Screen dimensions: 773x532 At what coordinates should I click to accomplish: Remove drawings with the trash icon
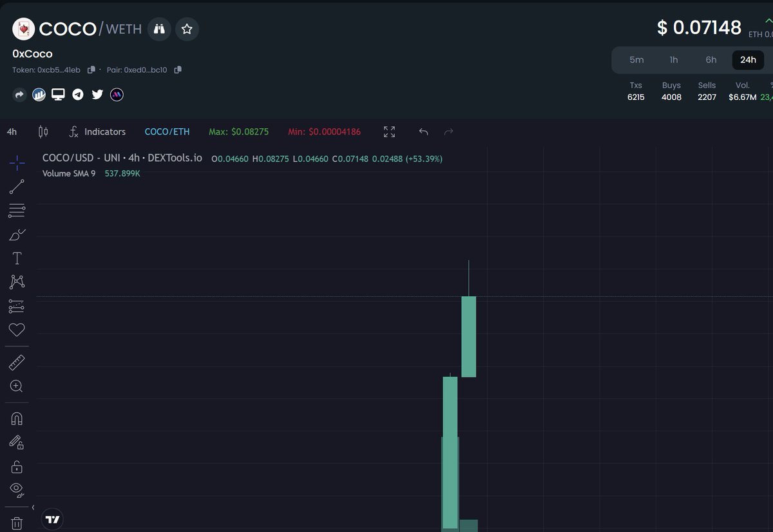pyautogui.click(x=17, y=523)
